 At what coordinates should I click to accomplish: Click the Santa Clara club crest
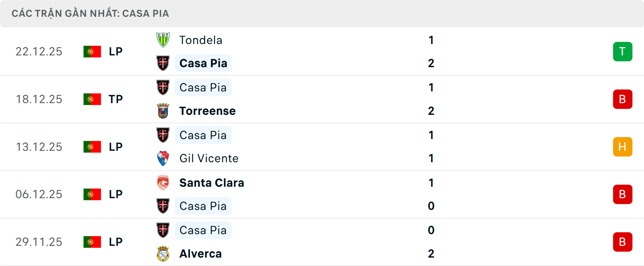tap(163, 183)
